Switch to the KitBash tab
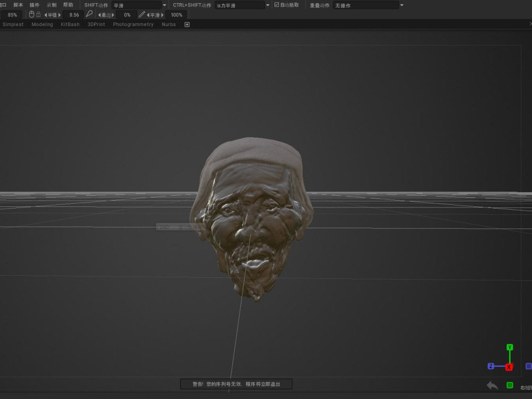 pos(70,24)
